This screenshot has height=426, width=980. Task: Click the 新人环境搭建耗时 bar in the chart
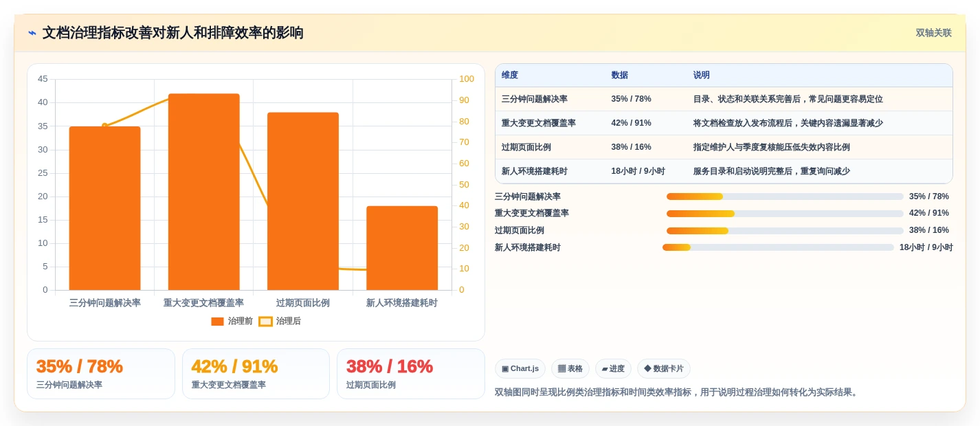(x=401, y=248)
